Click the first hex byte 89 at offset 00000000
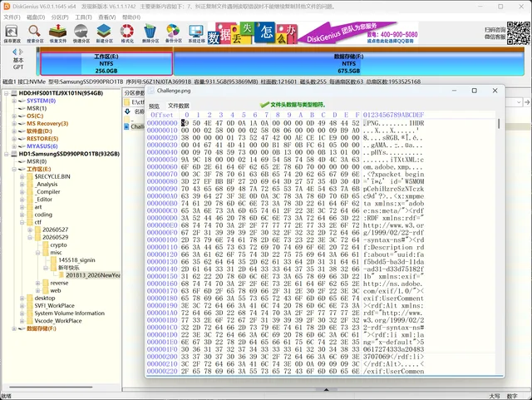 (185, 123)
